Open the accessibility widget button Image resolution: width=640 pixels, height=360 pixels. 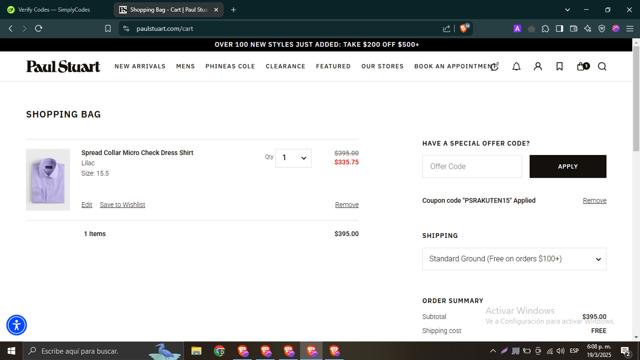coord(16,325)
